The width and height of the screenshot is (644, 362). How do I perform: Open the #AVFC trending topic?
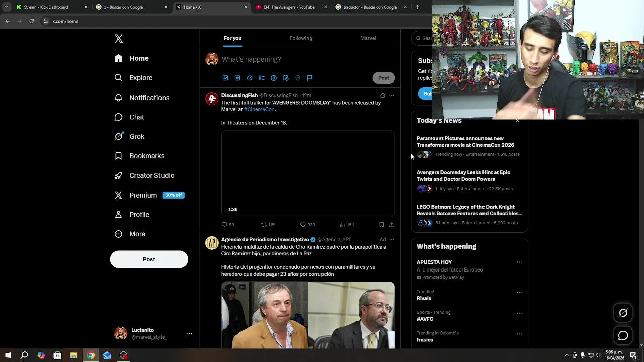click(425, 319)
